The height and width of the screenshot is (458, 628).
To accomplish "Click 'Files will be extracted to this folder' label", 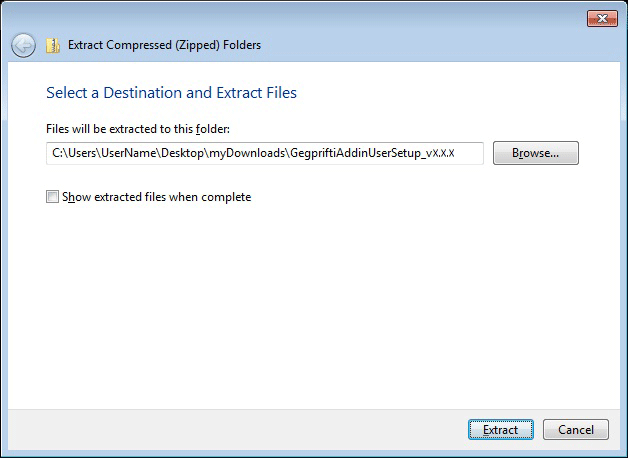I will click(x=138, y=129).
